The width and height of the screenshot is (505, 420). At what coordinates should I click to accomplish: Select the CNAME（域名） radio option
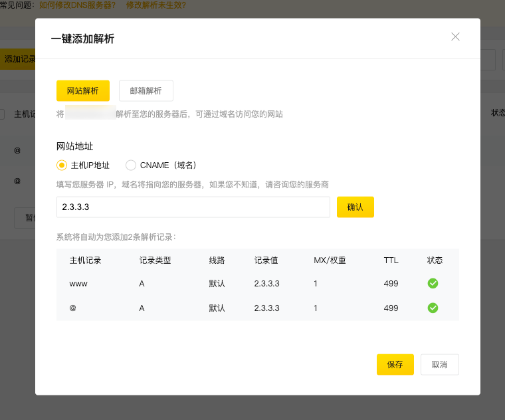tap(131, 165)
